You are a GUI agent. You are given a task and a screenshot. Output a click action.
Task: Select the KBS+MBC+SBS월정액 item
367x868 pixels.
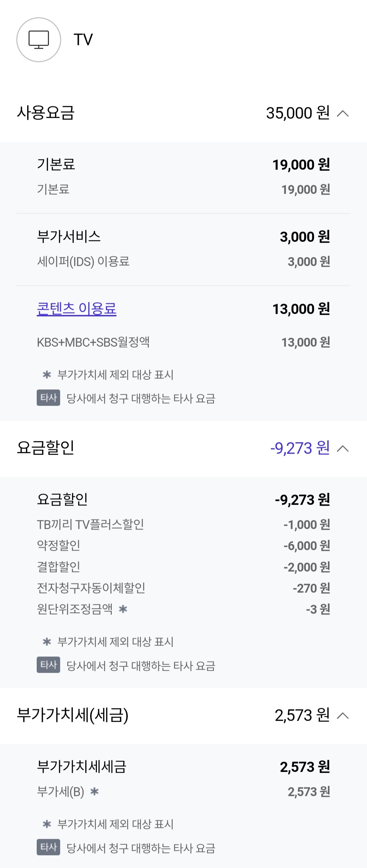click(x=93, y=342)
